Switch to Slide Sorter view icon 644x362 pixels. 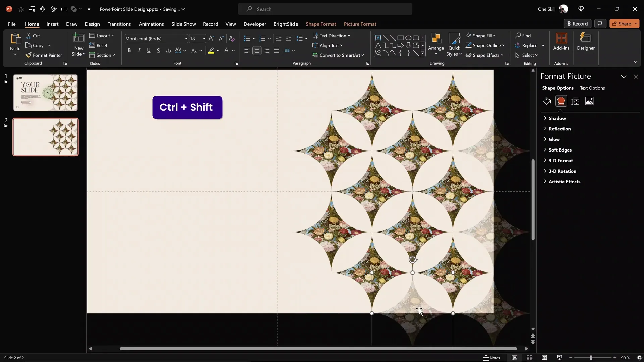point(530,358)
